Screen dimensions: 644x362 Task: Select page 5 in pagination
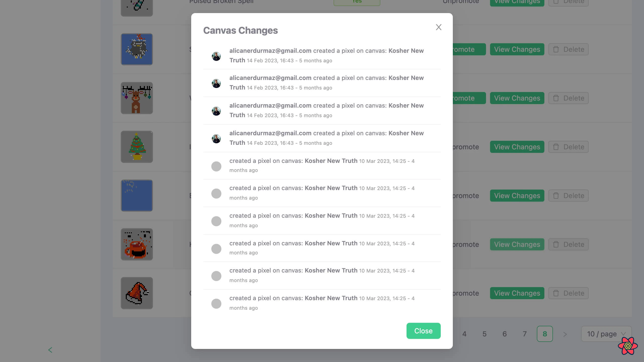[x=484, y=334]
